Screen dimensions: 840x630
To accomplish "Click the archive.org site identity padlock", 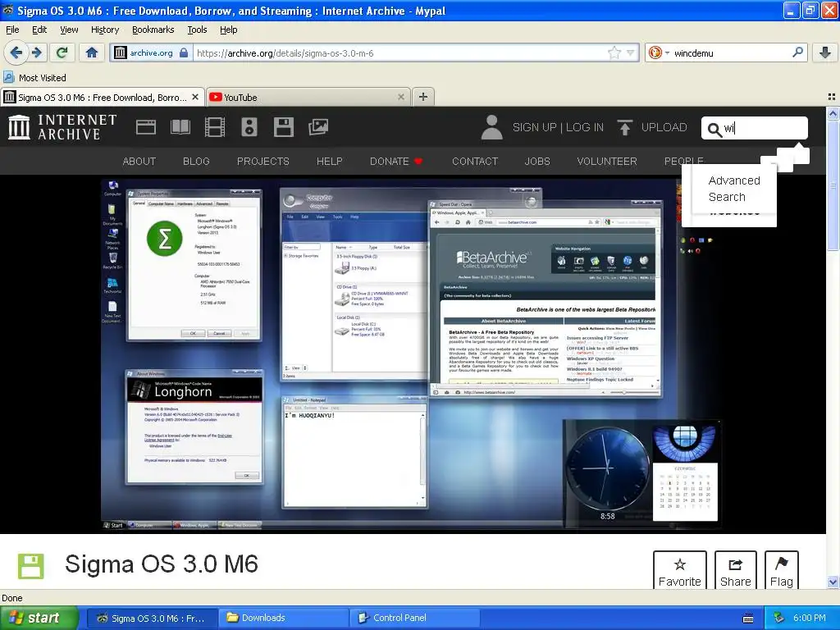I will pos(184,52).
